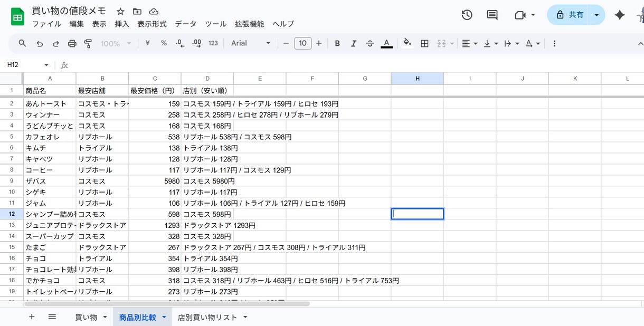Select column header D

point(207,79)
